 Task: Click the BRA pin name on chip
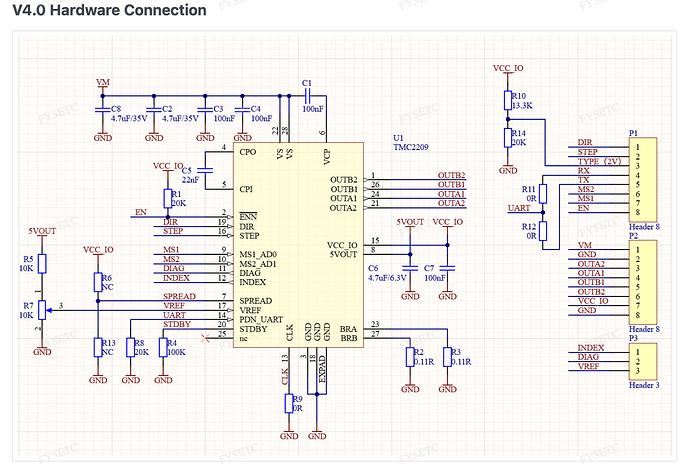(348, 329)
